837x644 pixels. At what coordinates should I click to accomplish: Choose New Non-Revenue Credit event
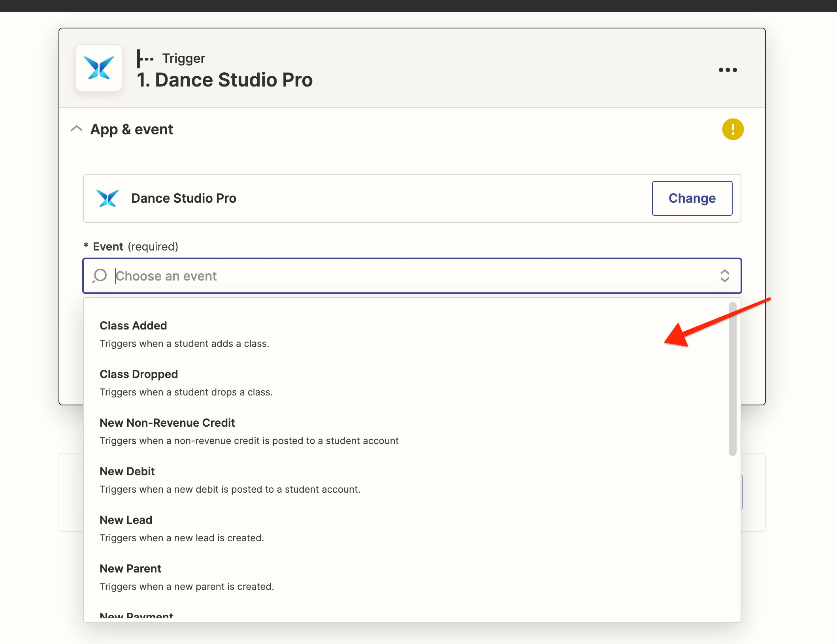(x=407, y=431)
